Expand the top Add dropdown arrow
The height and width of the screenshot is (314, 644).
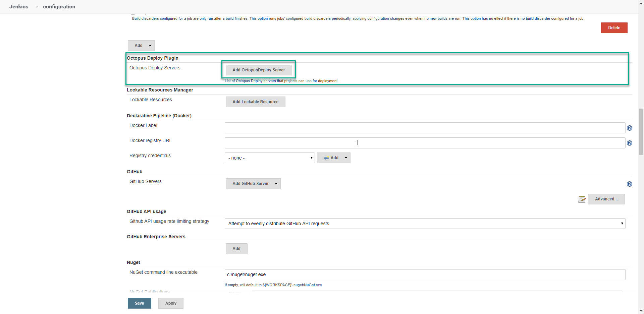(149, 45)
